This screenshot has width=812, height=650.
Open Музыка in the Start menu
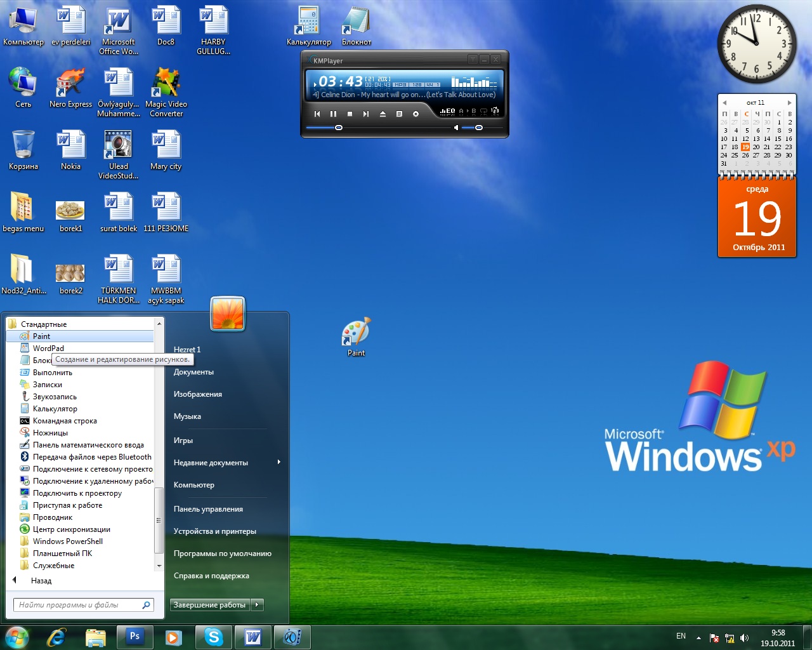(187, 416)
